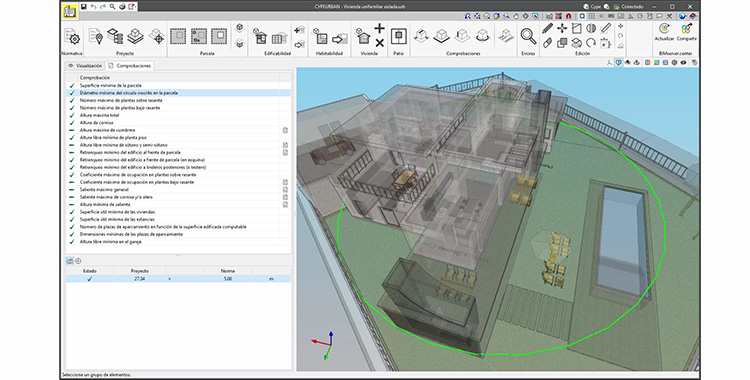Switch to the Comprobaciones tab
Screen dimensions: 750x380
point(130,66)
